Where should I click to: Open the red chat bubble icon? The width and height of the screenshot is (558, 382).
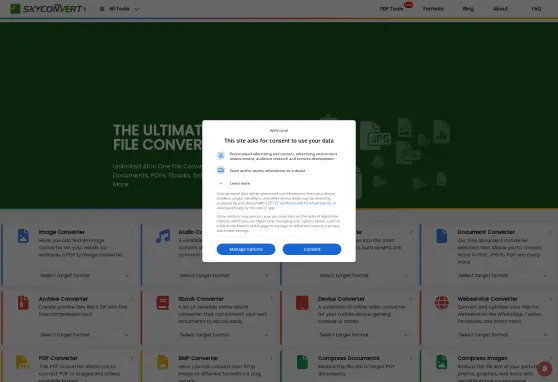[544, 368]
